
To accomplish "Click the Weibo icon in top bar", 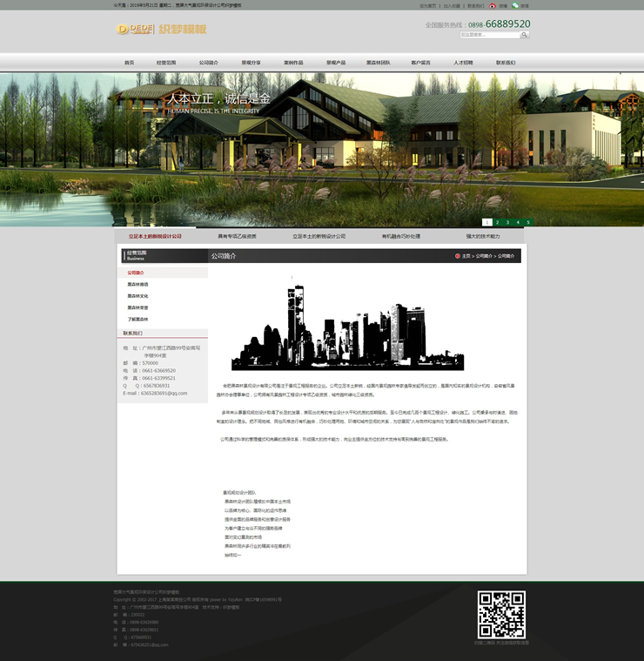I will (x=493, y=5).
